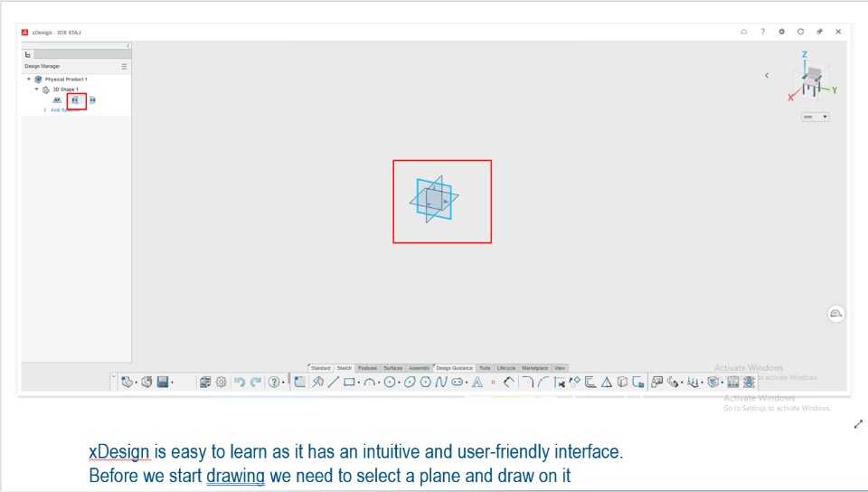Click the Physical Product 1 cube icon

[x=38, y=80]
